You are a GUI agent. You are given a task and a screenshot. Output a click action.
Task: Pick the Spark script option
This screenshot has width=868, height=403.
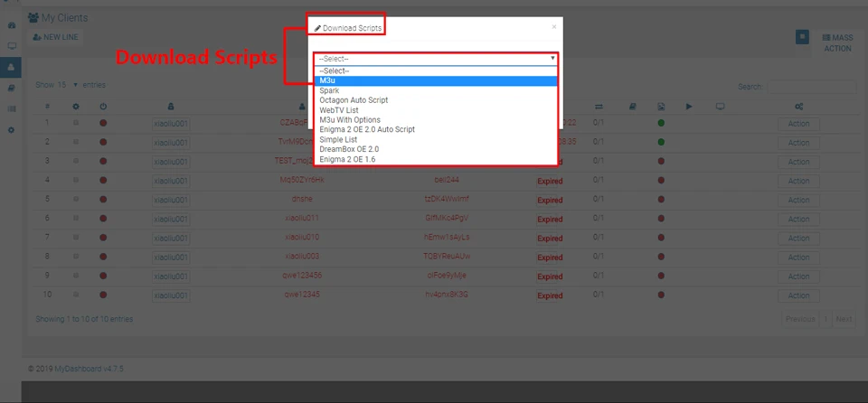click(329, 90)
